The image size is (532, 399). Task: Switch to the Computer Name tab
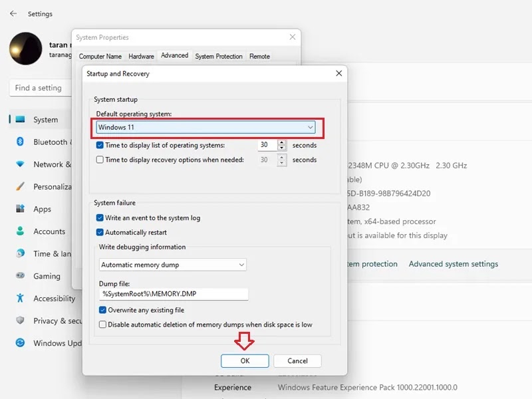(x=100, y=57)
